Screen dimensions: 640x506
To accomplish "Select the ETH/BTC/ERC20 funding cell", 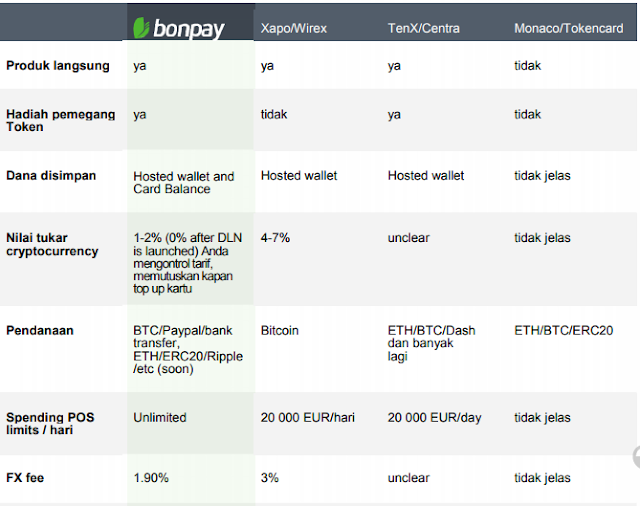I will click(x=564, y=330).
